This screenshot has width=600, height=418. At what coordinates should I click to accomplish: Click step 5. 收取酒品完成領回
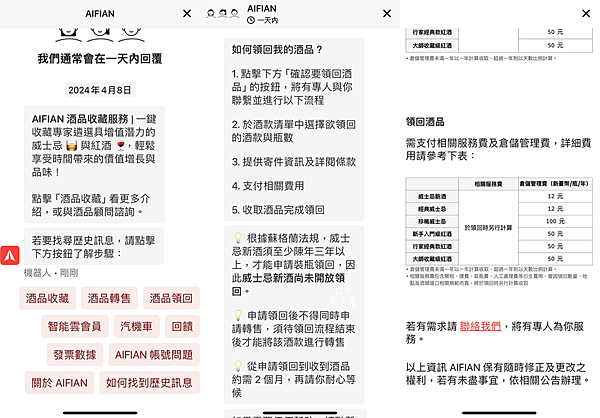tap(278, 210)
